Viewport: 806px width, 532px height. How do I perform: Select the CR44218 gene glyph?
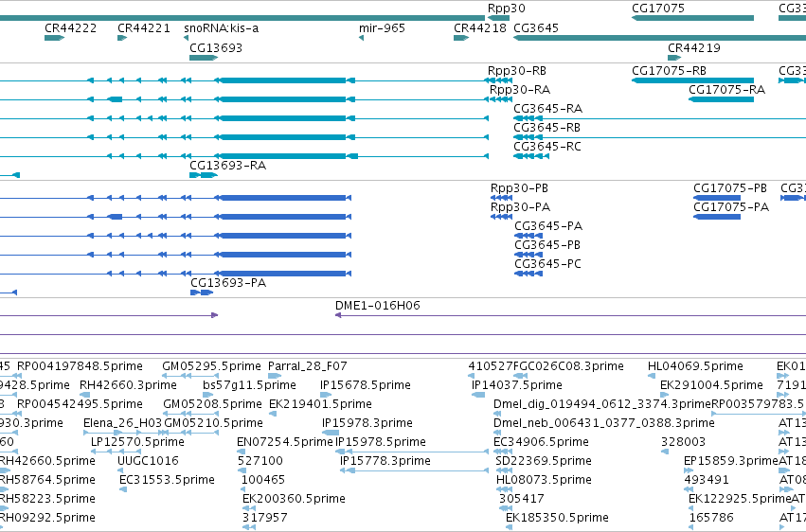(x=461, y=38)
